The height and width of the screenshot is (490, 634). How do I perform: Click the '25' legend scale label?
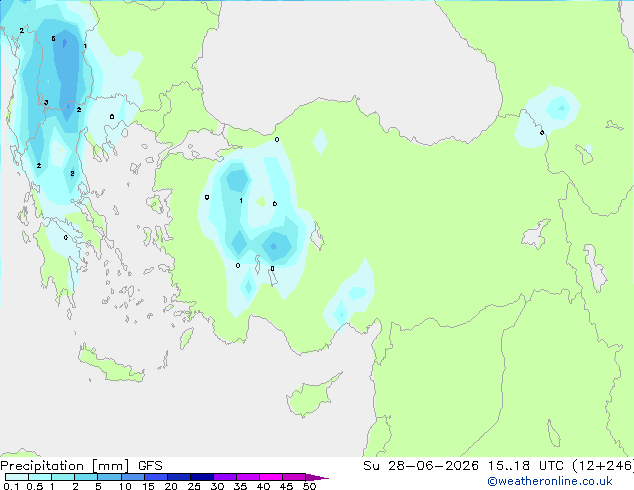point(194,486)
